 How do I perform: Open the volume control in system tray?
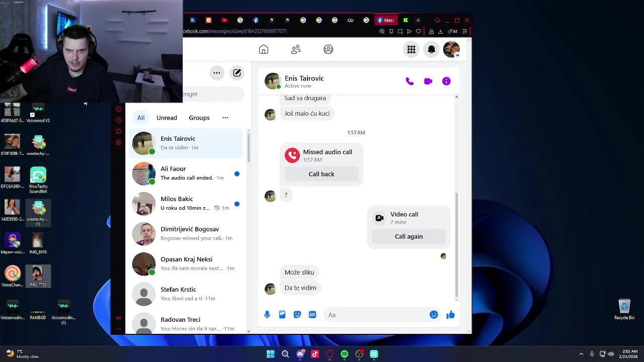[x=611, y=354]
